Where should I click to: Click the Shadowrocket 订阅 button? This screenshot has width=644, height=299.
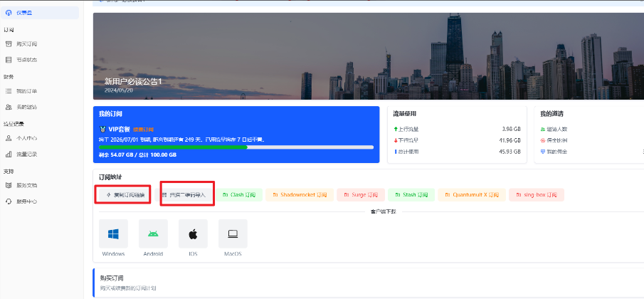pos(299,194)
